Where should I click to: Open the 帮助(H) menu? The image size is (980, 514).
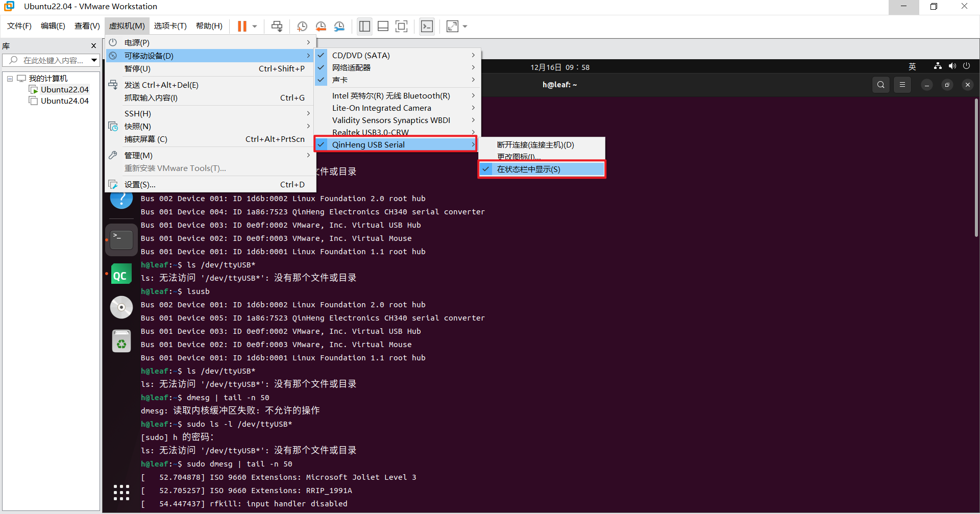[x=209, y=26]
